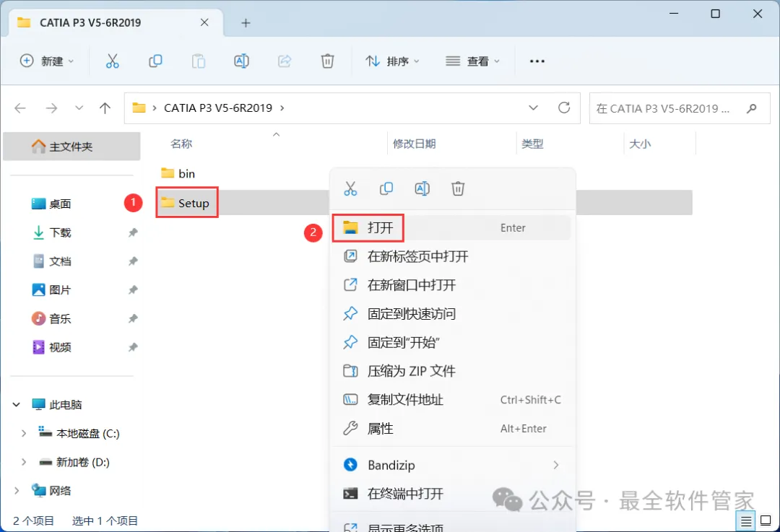Open the 排序 sort dropdown
The image size is (780, 532).
tap(392, 61)
